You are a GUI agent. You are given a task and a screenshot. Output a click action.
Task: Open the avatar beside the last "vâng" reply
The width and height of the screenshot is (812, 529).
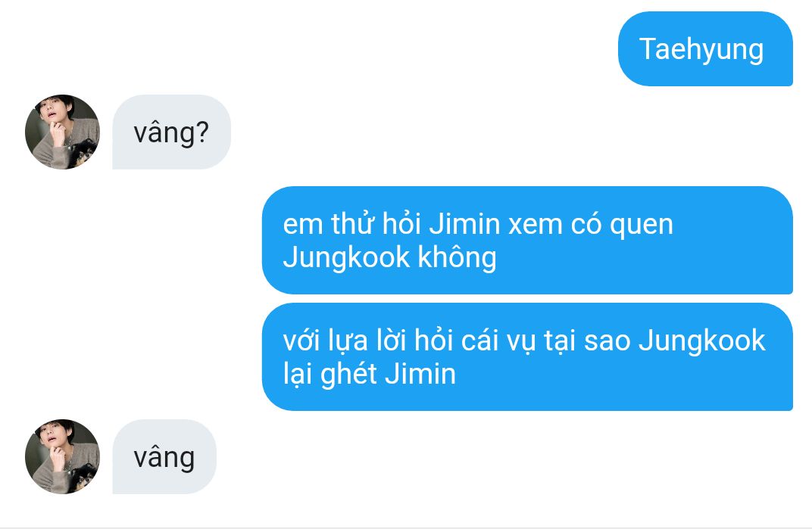point(62,456)
